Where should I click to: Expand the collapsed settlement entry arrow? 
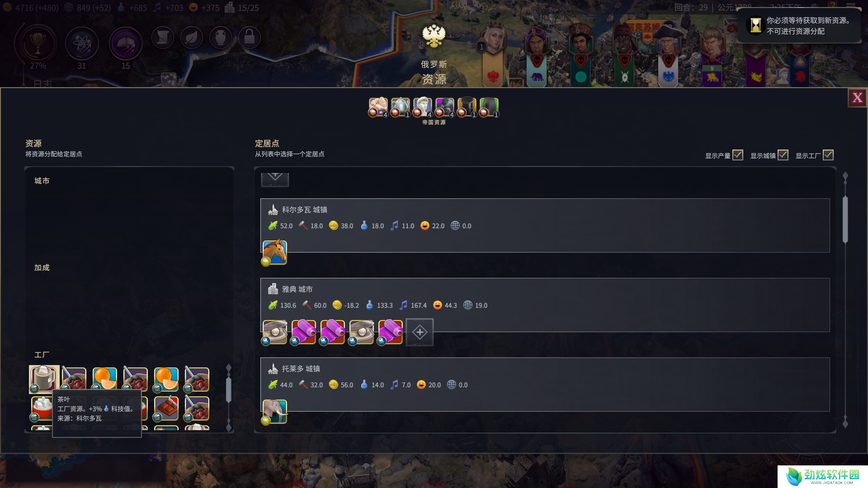tap(275, 179)
